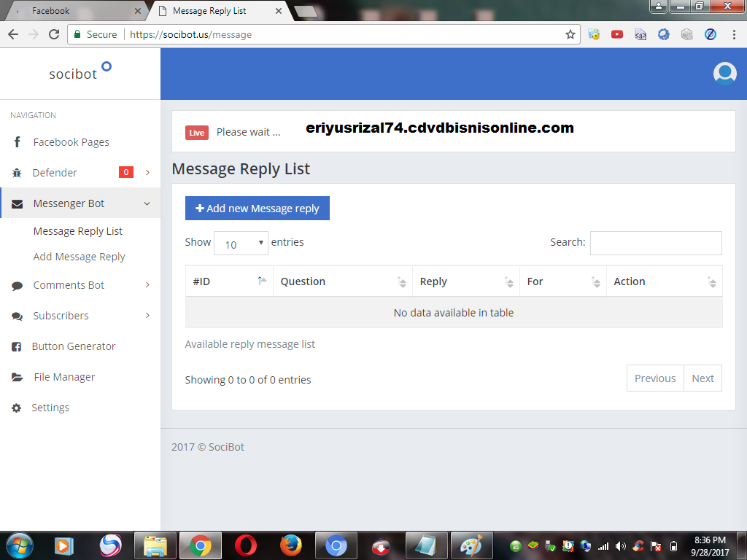
Task: Open the Show entries dropdown
Action: [241, 243]
